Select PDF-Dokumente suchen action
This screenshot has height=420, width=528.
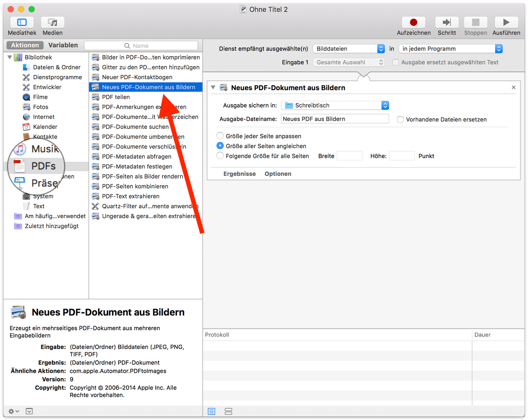146,127
